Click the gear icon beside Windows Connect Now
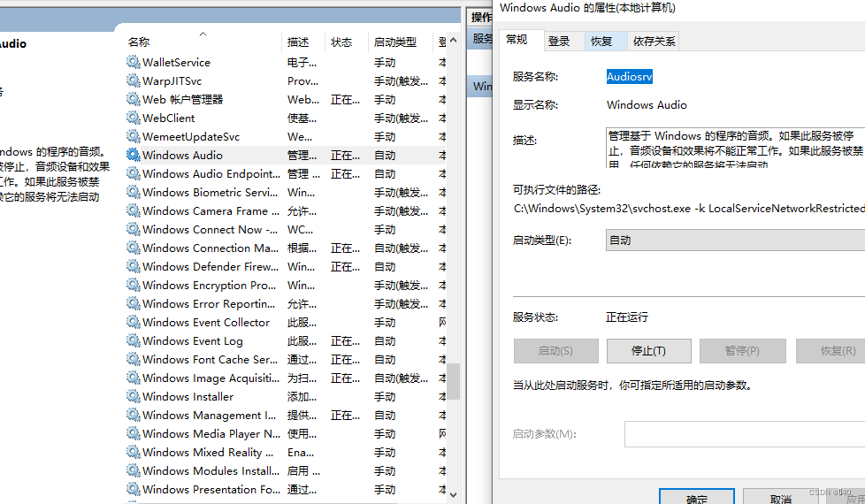865x504 pixels. [x=133, y=229]
